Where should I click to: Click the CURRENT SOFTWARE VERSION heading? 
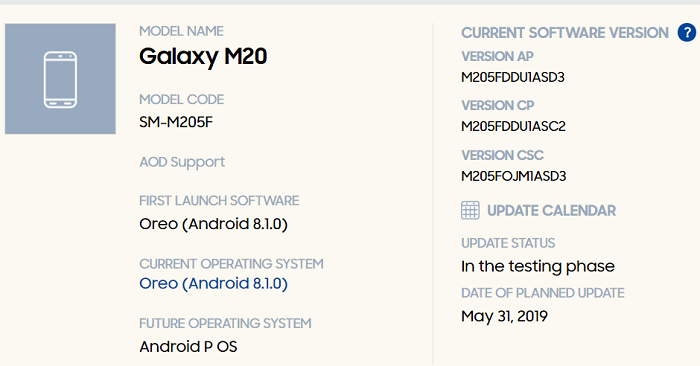pos(565,33)
